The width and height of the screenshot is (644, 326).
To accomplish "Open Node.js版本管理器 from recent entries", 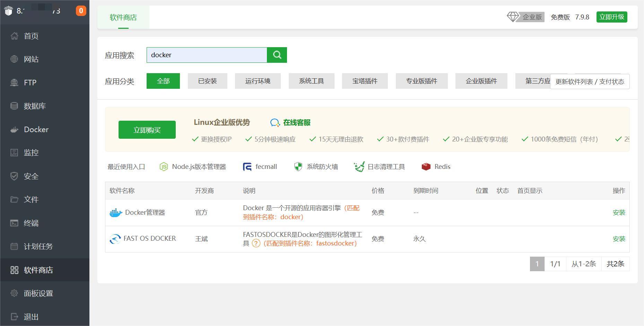I will point(192,166).
